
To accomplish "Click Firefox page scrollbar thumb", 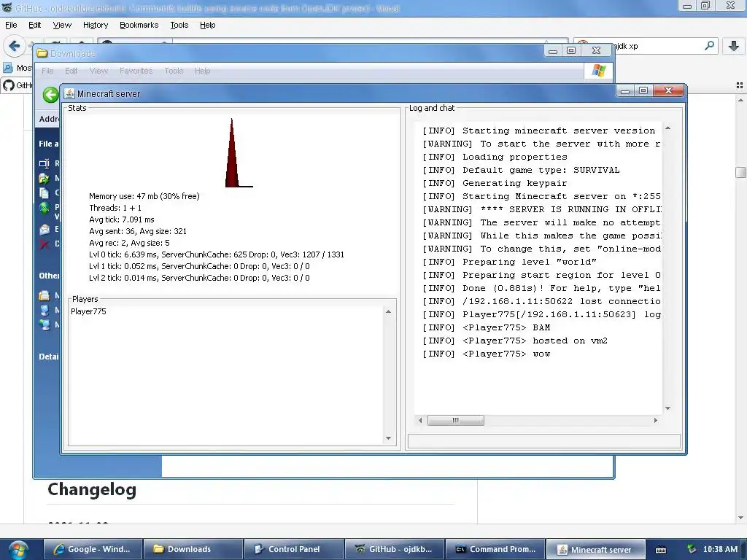I will [x=740, y=172].
